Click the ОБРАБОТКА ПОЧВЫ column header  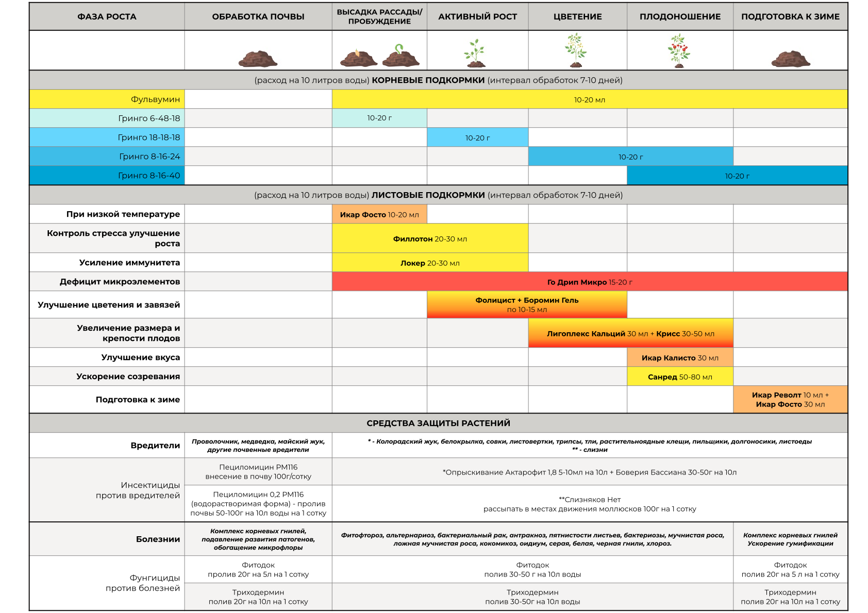pyautogui.click(x=258, y=16)
